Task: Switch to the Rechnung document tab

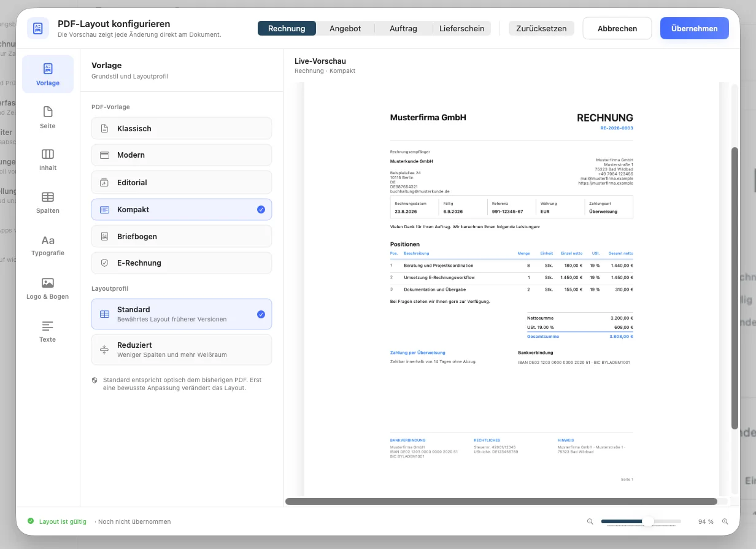Action: (x=287, y=28)
